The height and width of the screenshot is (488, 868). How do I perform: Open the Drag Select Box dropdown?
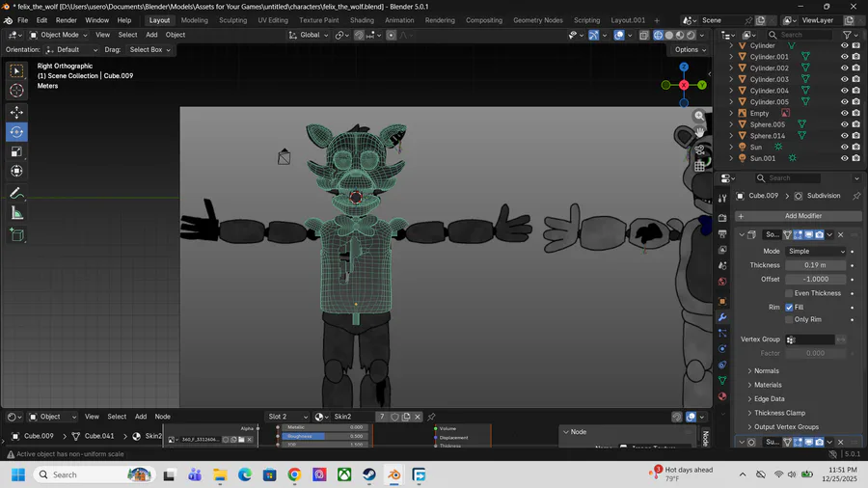(149, 50)
